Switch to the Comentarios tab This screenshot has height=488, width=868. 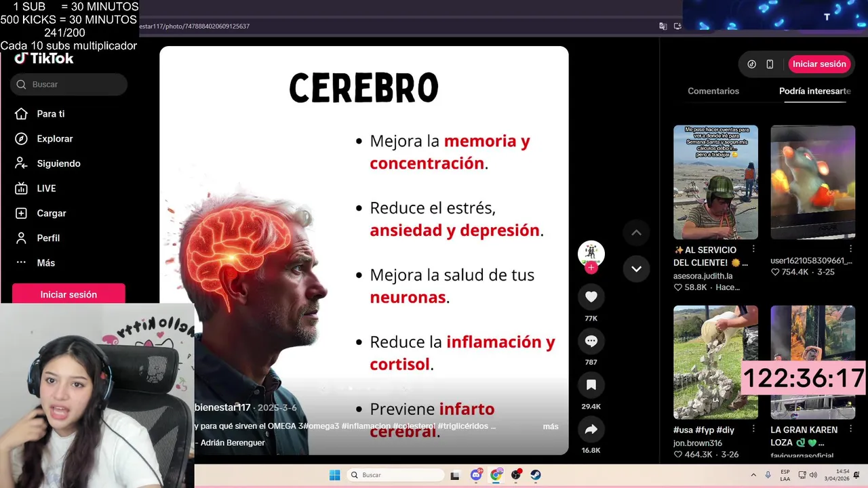[x=713, y=91]
